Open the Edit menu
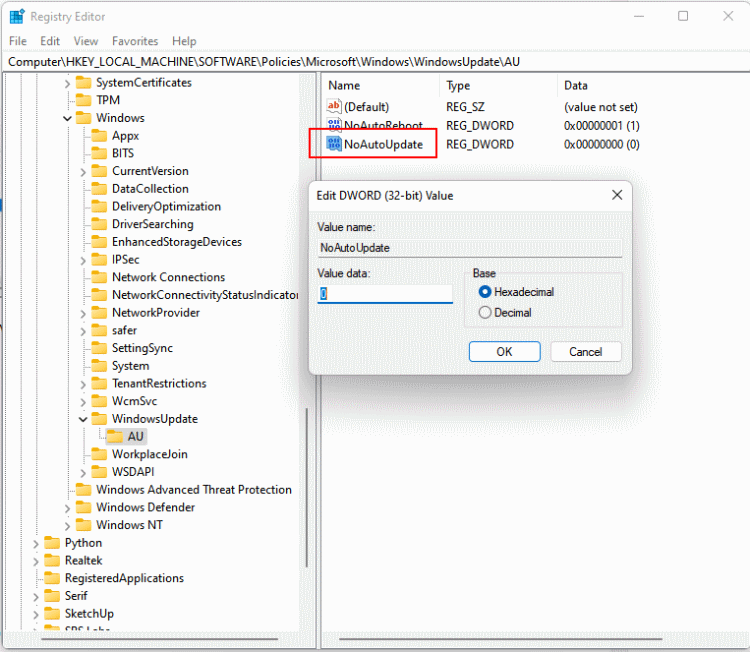Viewport: 750px width, 652px height. pos(50,41)
